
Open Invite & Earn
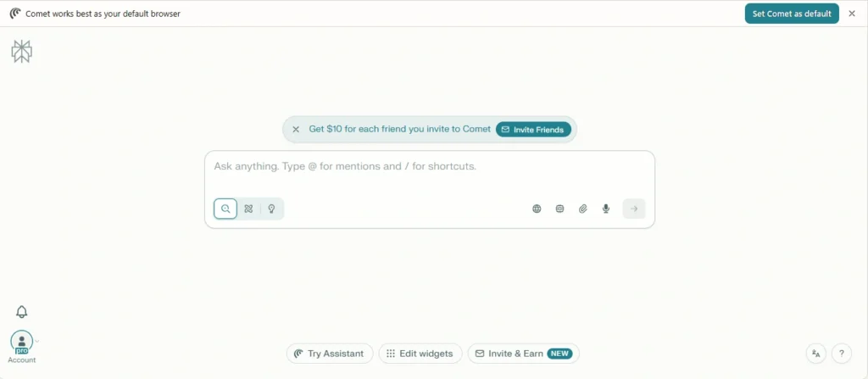pos(523,354)
